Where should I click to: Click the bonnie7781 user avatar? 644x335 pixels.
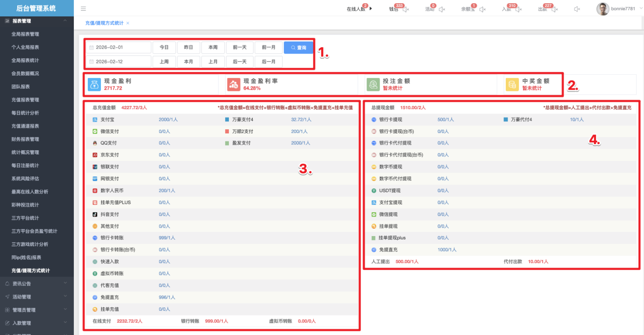pyautogui.click(x=603, y=9)
